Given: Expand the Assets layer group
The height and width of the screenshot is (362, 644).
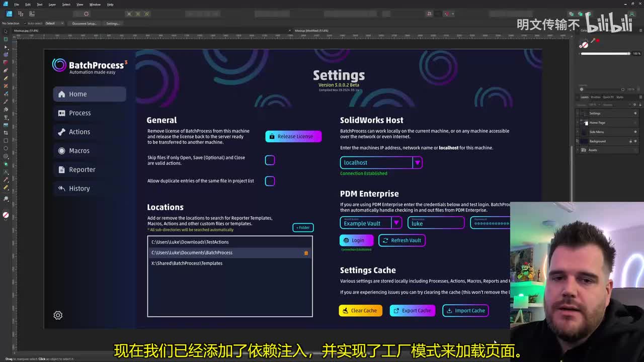Looking at the screenshot, I should pos(578,150).
